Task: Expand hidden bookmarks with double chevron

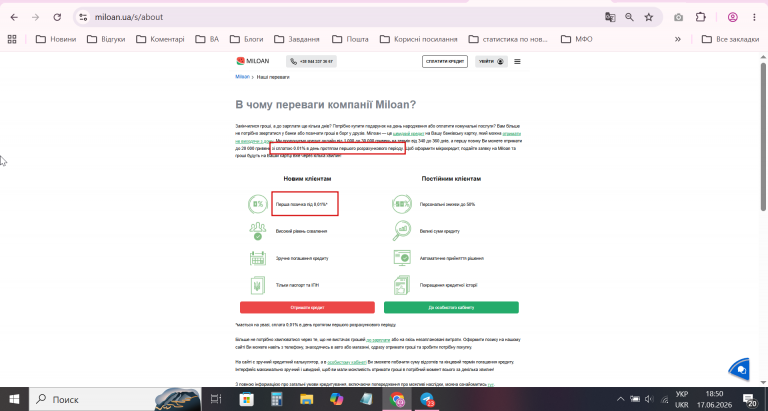Action: click(x=678, y=39)
